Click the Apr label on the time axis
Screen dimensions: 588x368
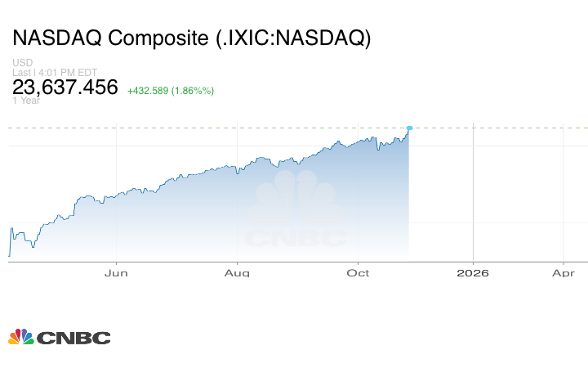[564, 272]
